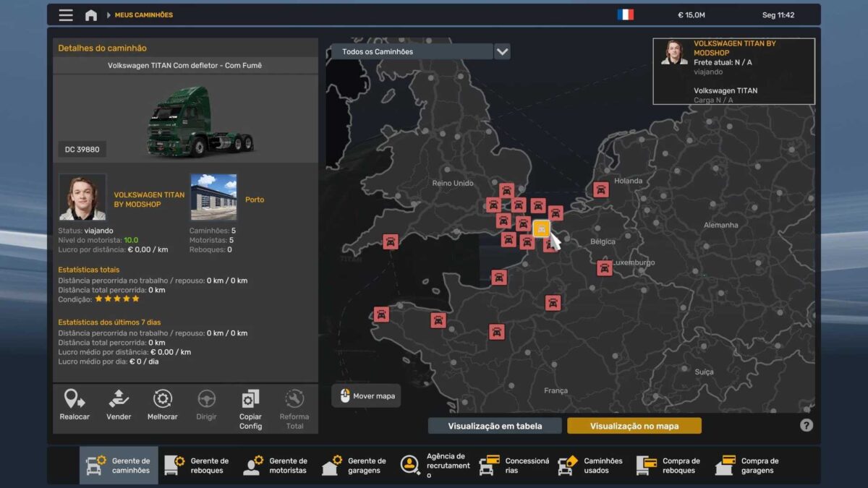Click the driver portrait thumbnail

coord(82,197)
